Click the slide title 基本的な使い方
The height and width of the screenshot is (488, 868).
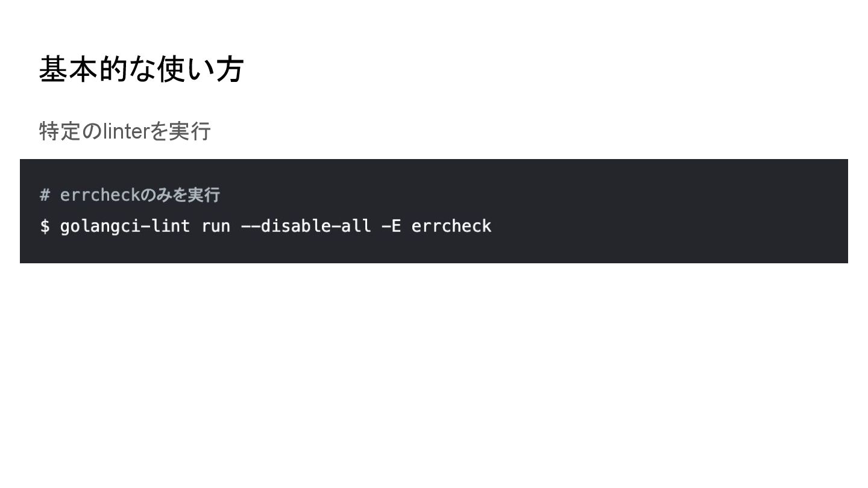[141, 69]
